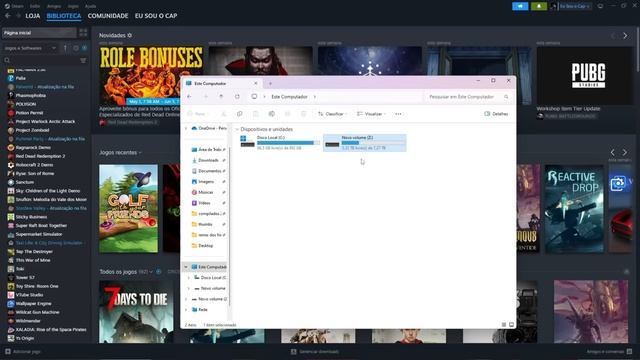640x360 pixels.
Task: Select This War of Mine in the game list
Action: (33, 260)
